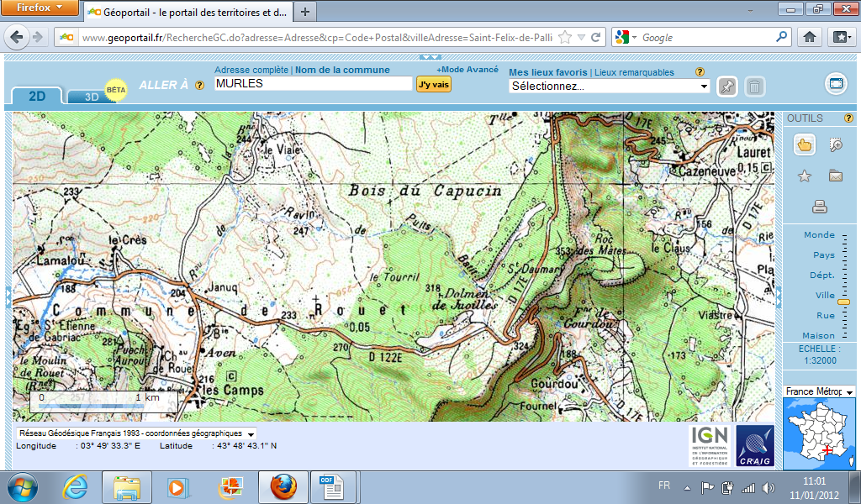Open help for the Outils panel
Screen dimensions: 861x504
click(x=848, y=118)
